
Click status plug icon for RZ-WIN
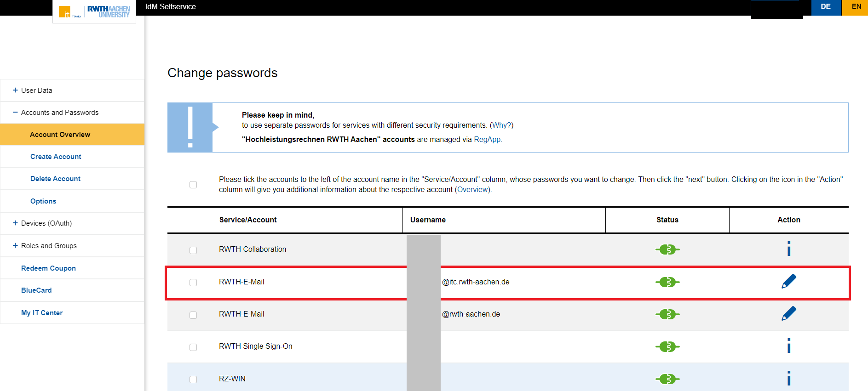tap(667, 379)
